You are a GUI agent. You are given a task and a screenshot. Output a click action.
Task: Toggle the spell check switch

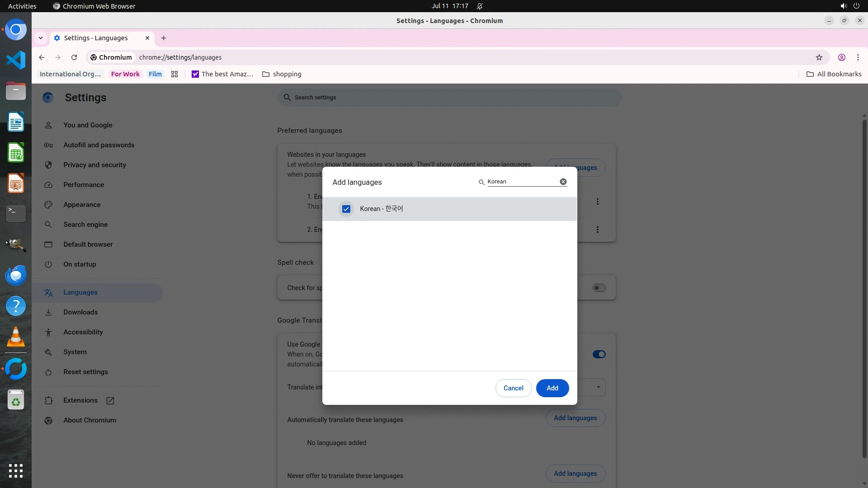pos(599,288)
